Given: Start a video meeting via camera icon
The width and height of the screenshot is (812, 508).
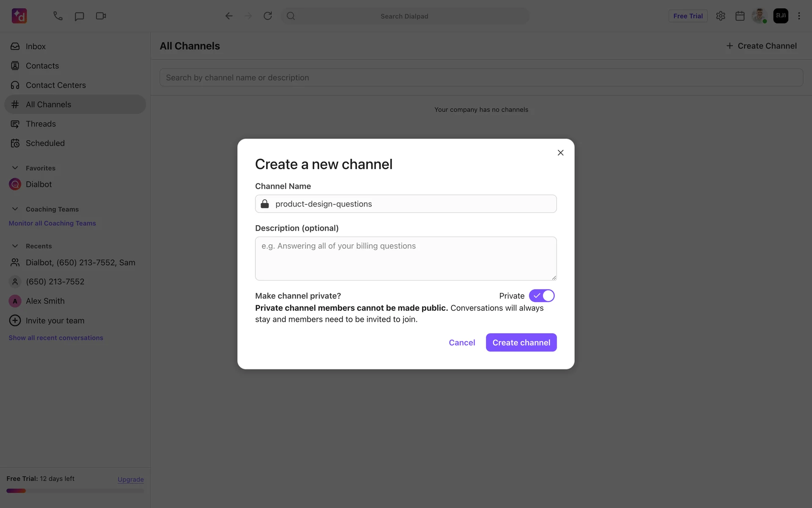Looking at the screenshot, I should tap(101, 16).
